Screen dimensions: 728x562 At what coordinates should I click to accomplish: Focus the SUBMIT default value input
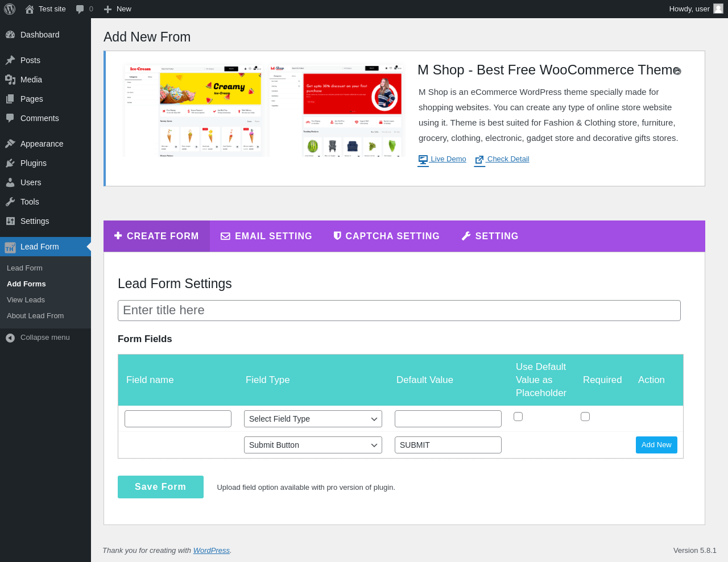tap(448, 445)
